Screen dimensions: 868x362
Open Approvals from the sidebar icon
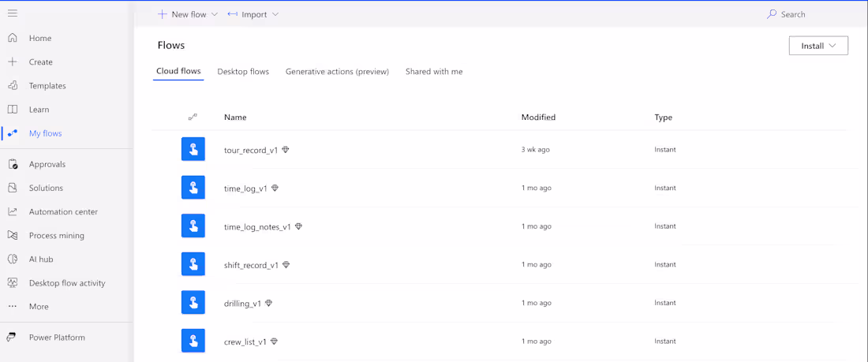click(13, 164)
